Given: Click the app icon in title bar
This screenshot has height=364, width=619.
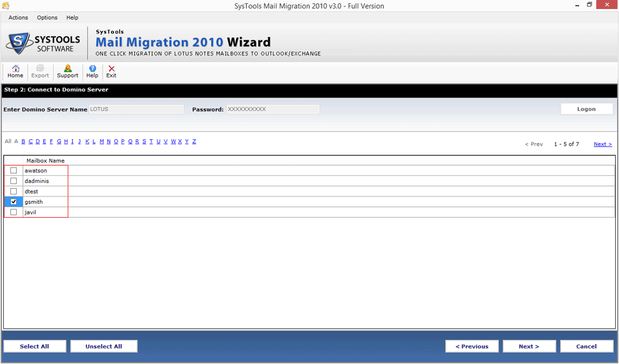Looking at the screenshot, I should point(6,6).
